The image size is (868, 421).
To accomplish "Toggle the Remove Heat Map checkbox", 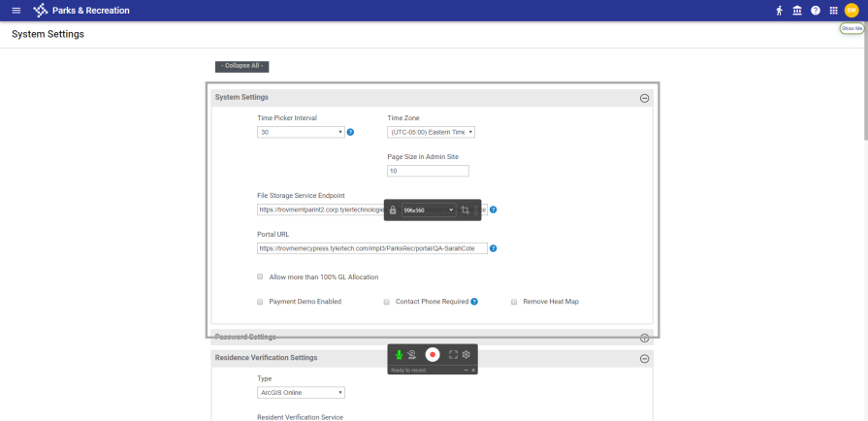I will pyautogui.click(x=514, y=302).
